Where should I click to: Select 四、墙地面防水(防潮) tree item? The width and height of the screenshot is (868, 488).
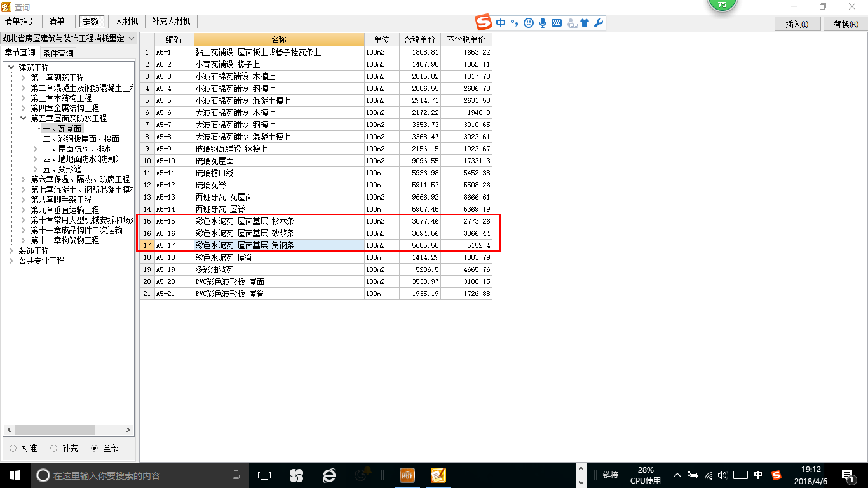pyautogui.click(x=81, y=159)
